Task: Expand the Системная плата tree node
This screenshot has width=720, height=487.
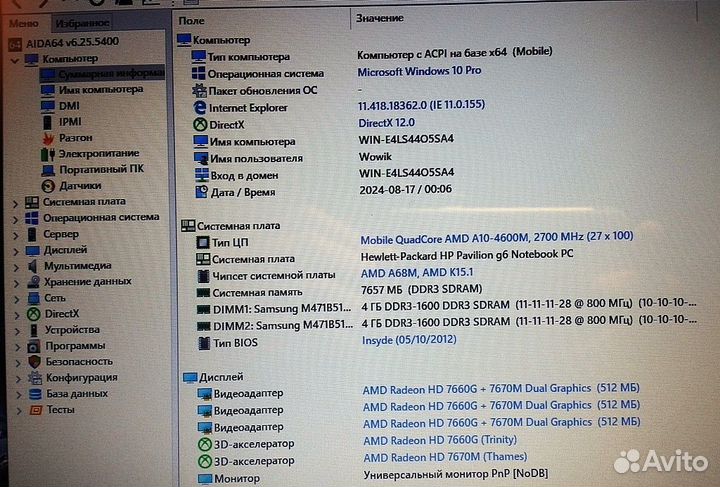Action: (15, 203)
